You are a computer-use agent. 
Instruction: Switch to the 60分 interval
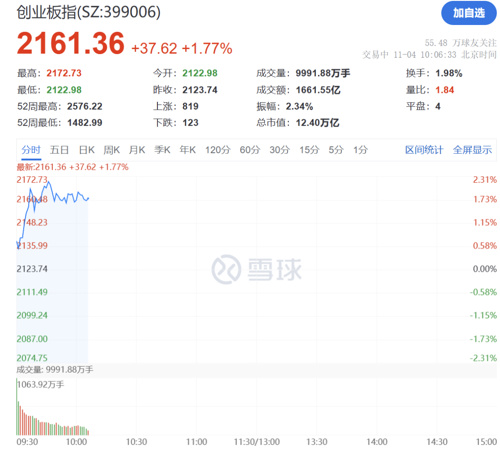click(x=250, y=150)
